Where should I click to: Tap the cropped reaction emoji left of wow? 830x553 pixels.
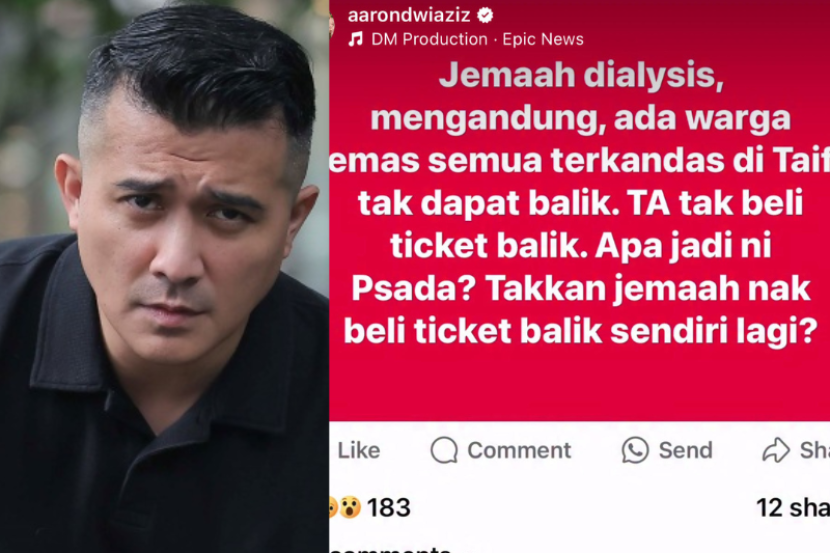pos(333,507)
